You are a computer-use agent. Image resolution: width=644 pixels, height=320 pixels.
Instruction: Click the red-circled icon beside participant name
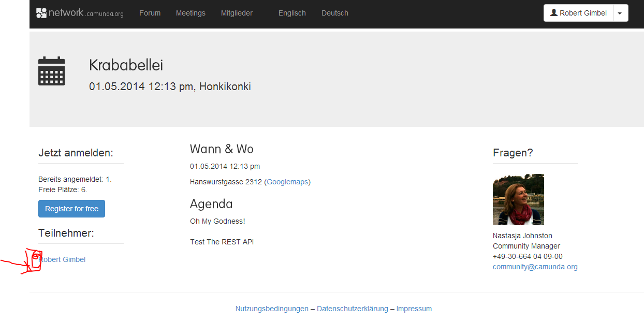(x=35, y=259)
